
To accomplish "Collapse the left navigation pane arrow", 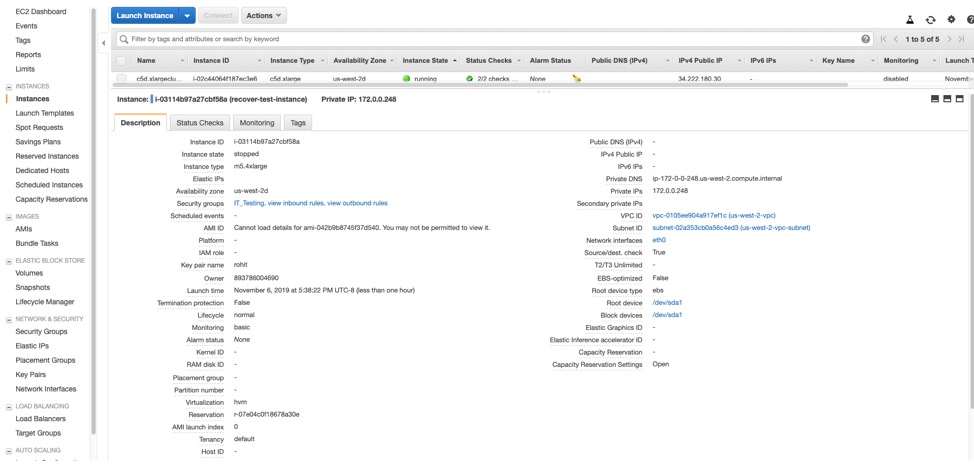I will tap(103, 43).
